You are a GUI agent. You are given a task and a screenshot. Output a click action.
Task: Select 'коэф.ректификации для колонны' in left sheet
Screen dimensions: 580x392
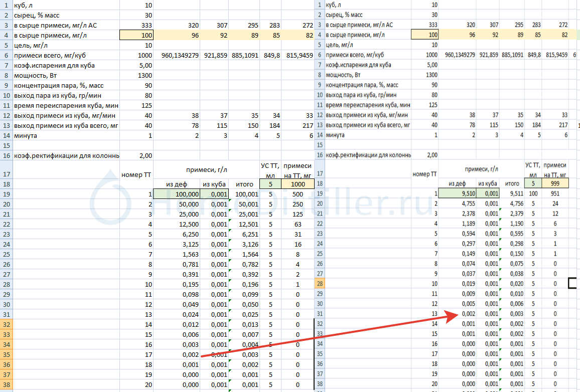[67, 155]
